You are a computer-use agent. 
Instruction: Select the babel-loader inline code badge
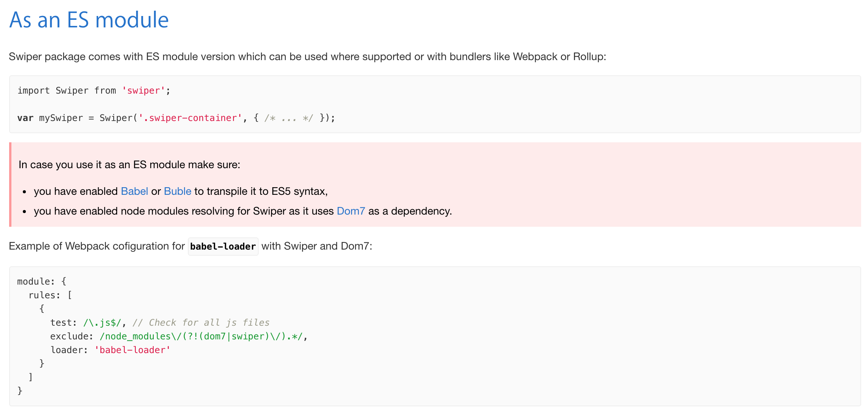(223, 246)
